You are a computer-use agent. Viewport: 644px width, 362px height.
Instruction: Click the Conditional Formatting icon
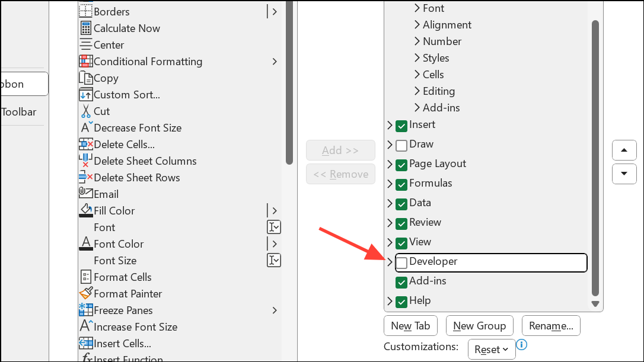tap(85, 61)
